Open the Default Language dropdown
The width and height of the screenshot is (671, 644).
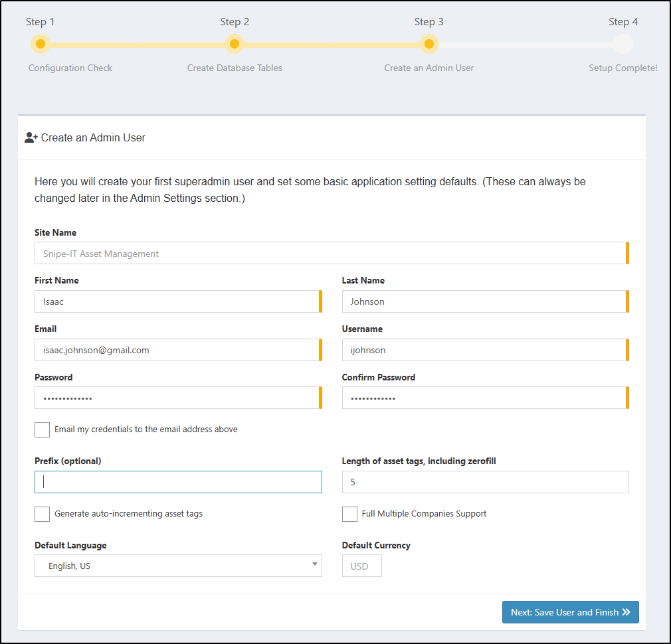[x=177, y=566]
